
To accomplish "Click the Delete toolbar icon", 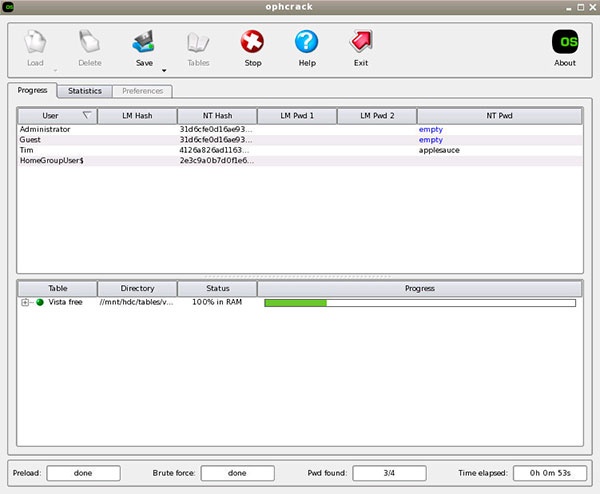I will tap(89, 43).
